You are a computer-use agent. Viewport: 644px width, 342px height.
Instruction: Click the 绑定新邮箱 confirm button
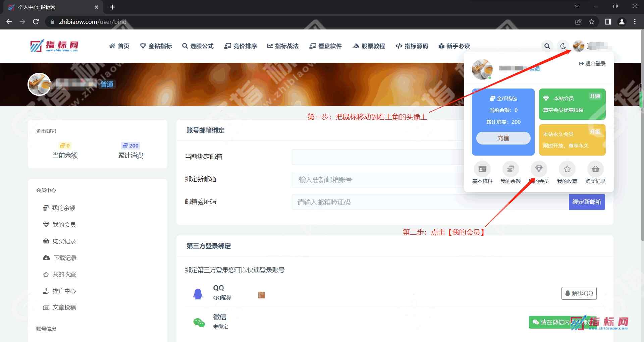click(x=587, y=202)
